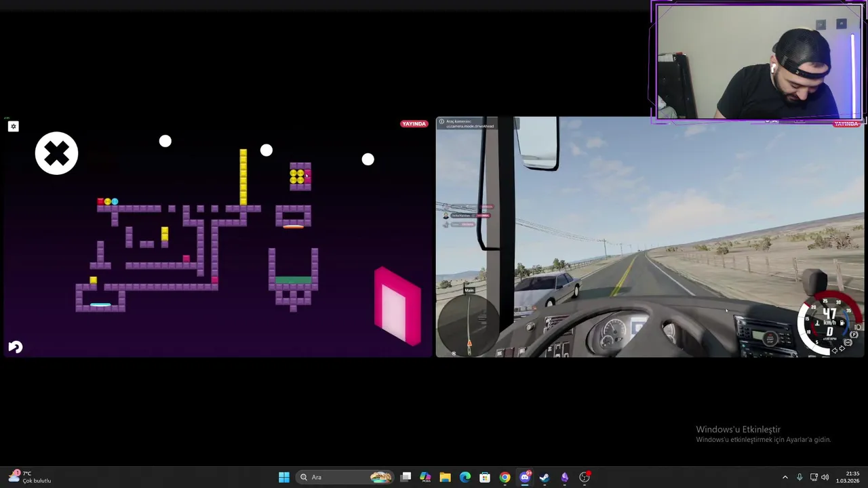Viewport: 868px width, 488px height.
Task: Click the "Main" label above the minimap
Action: (x=469, y=290)
